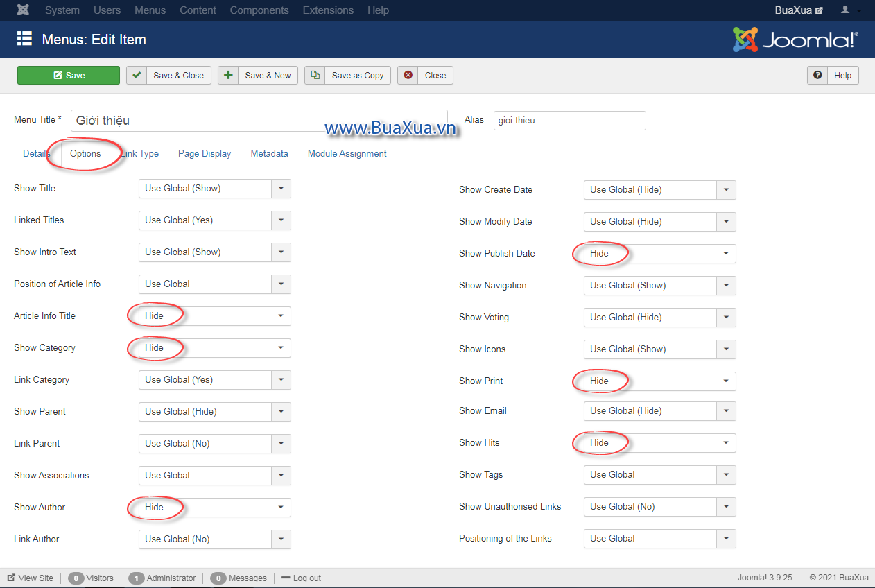This screenshot has width=875, height=588.
Task: Open the Show Author dropdown
Action: [x=215, y=508]
